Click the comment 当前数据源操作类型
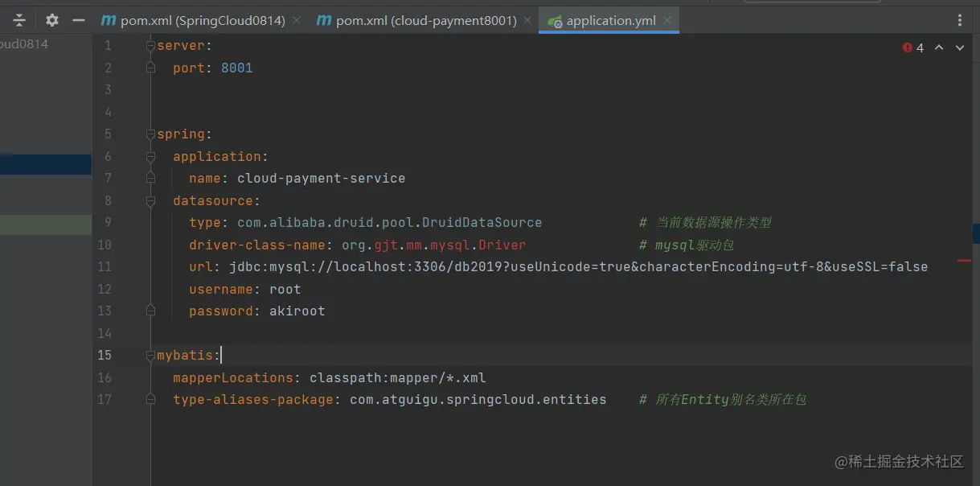This screenshot has height=486, width=980. (706, 223)
